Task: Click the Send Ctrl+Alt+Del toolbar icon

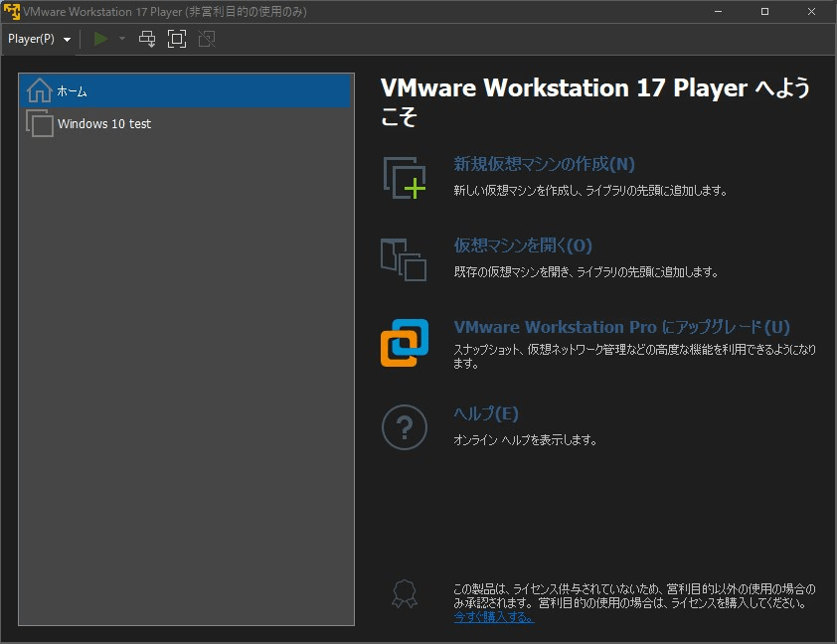Action: click(x=147, y=39)
